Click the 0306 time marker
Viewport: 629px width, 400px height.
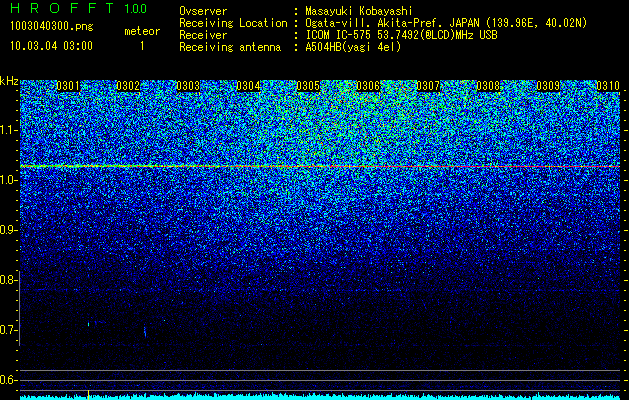(368, 86)
